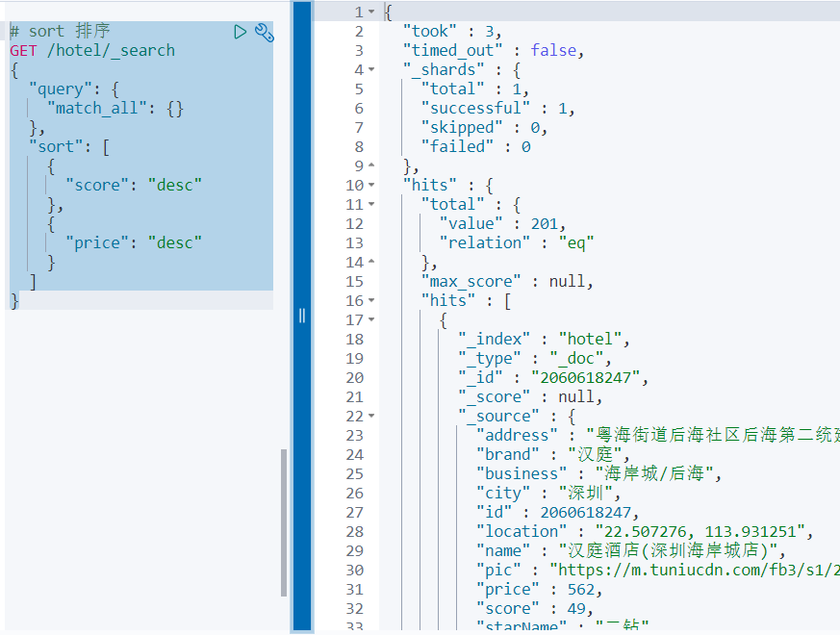Open the wrench request options menu
This screenshot has height=635, width=840.
point(264,33)
